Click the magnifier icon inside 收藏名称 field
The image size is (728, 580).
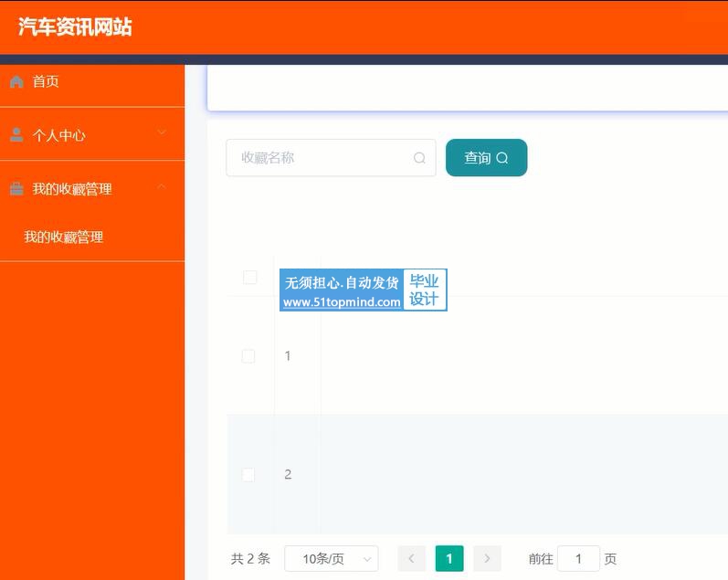(419, 158)
